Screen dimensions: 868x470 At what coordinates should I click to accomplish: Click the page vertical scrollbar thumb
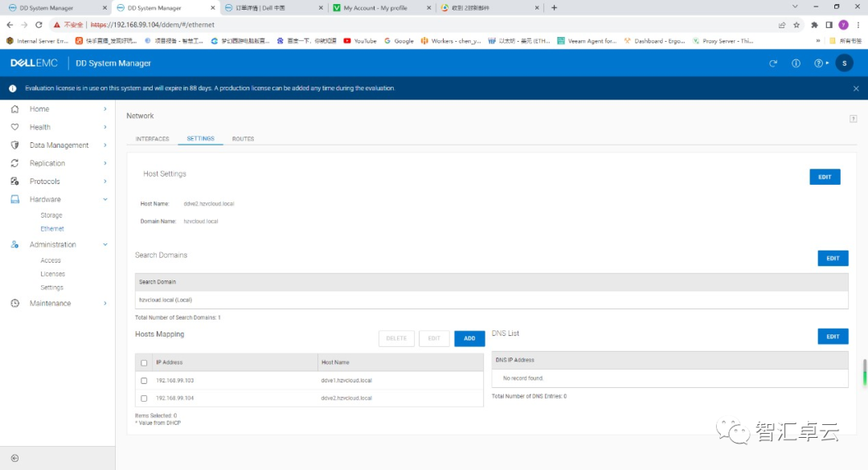tap(864, 372)
